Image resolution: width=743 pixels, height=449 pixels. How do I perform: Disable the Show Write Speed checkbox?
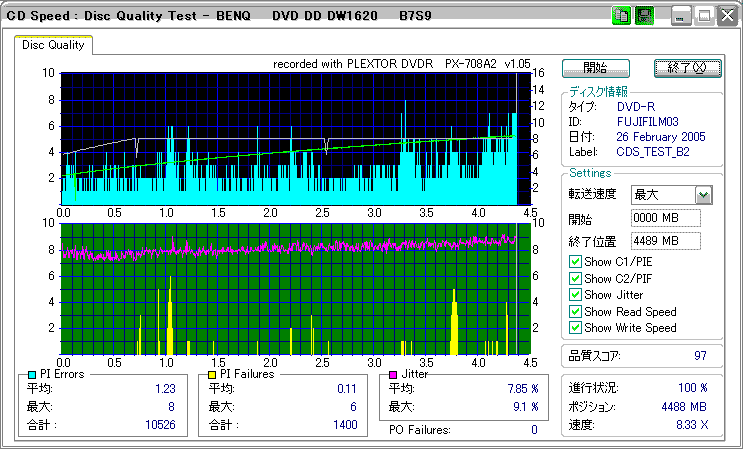(575, 327)
